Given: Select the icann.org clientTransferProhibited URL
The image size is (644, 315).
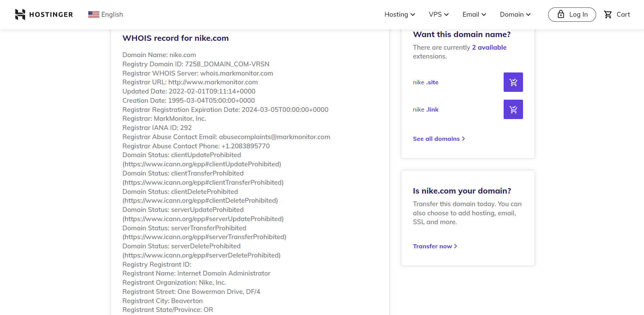Looking at the screenshot, I should 203,182.
